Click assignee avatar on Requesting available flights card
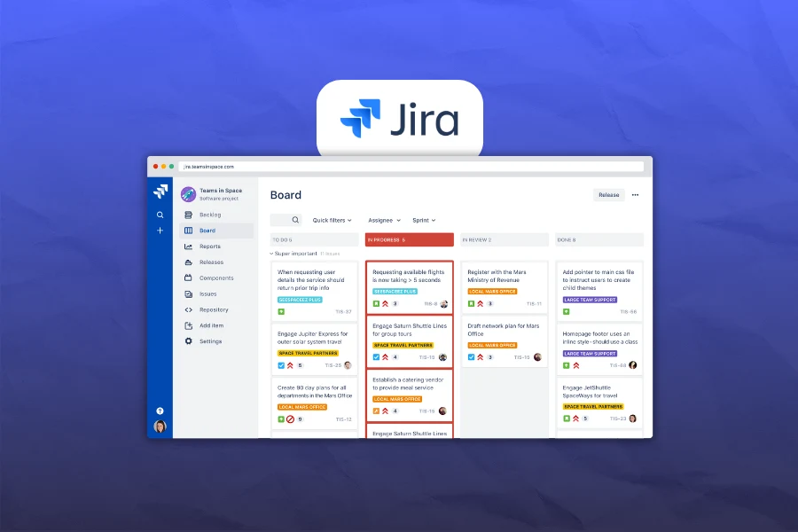The width and height of the screenshot is (798, 532). click(x=444, y=304)
